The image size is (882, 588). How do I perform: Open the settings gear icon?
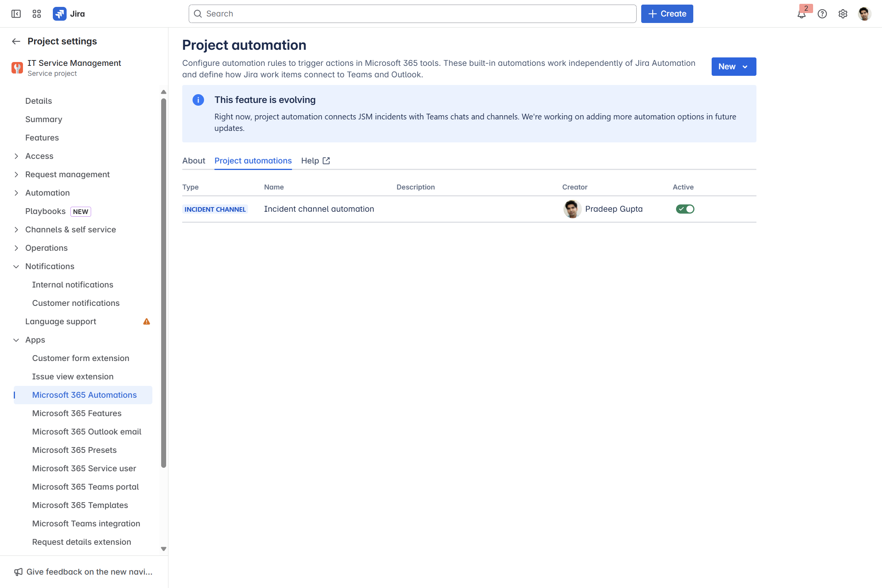[843, 14]
